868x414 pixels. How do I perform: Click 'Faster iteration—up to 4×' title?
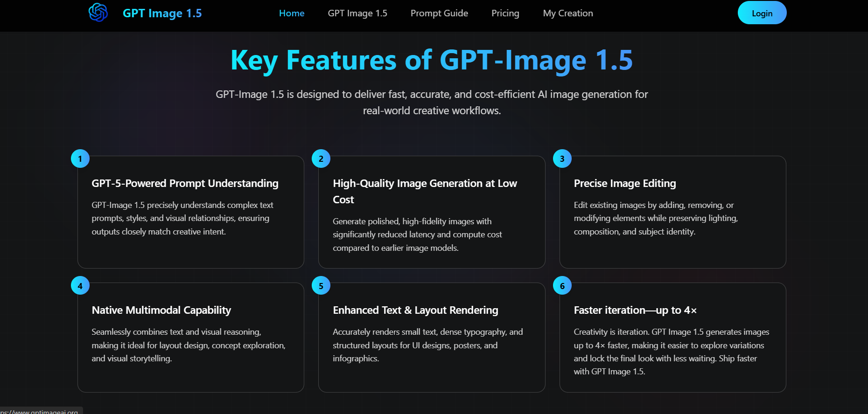[x=635, y=310]
